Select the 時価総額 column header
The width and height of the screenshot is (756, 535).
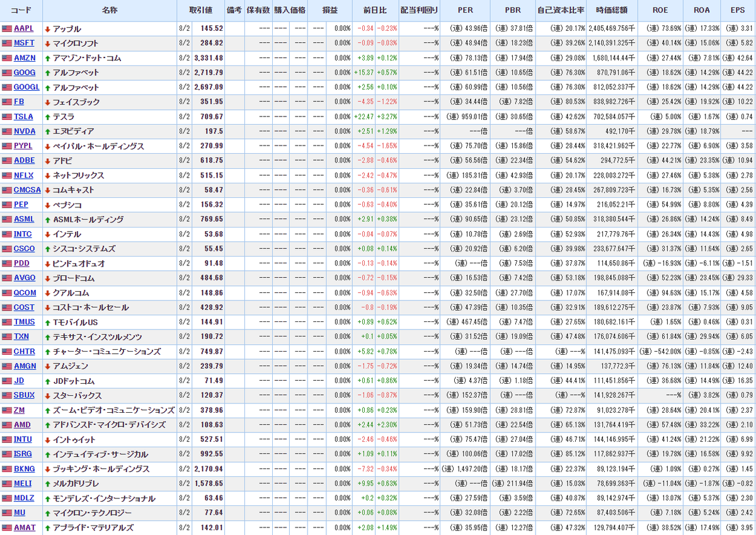point(612,11)
